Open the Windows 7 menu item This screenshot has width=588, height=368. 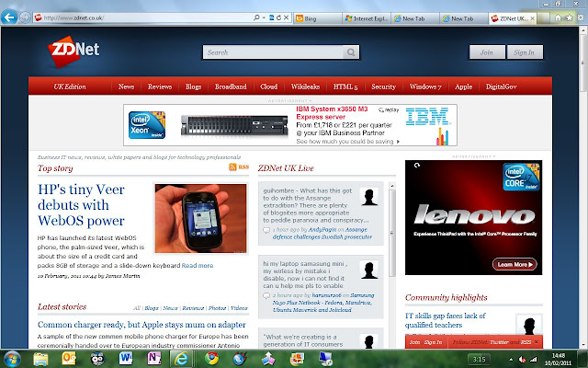click(x=425, y=86)
